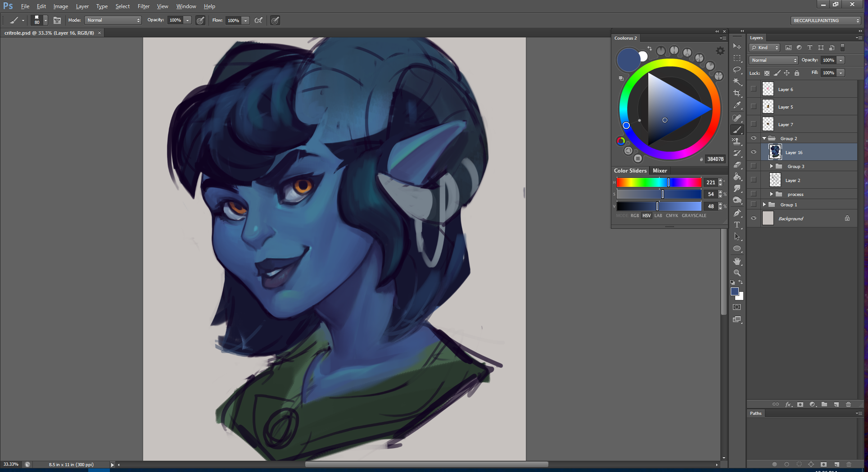Switch color mode to CMYK
Screen dimensions: 868x472
point(672,216)
